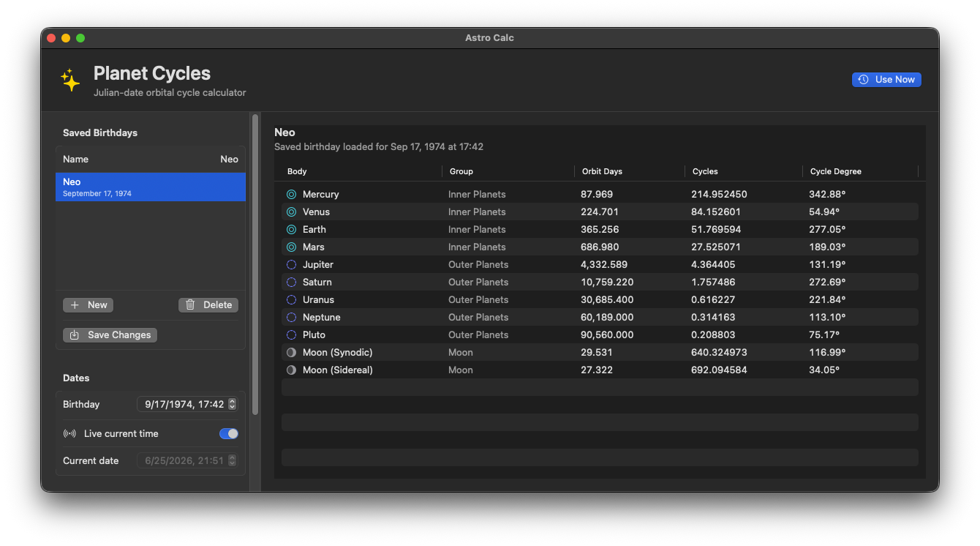Click the Venus inner planet icon
980x546 pixels.
pos(291,212)
